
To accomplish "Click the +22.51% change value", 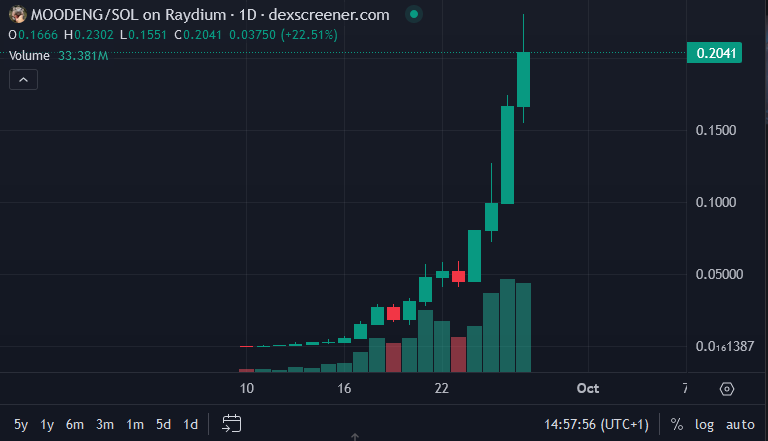I will (x=310, y=35).
